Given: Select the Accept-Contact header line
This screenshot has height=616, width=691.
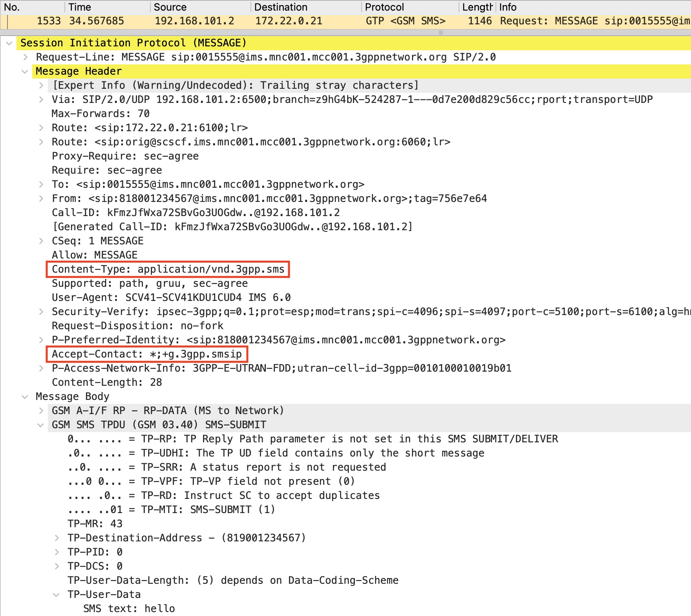Looking at the screenshot, I should (x=147, y=354).
